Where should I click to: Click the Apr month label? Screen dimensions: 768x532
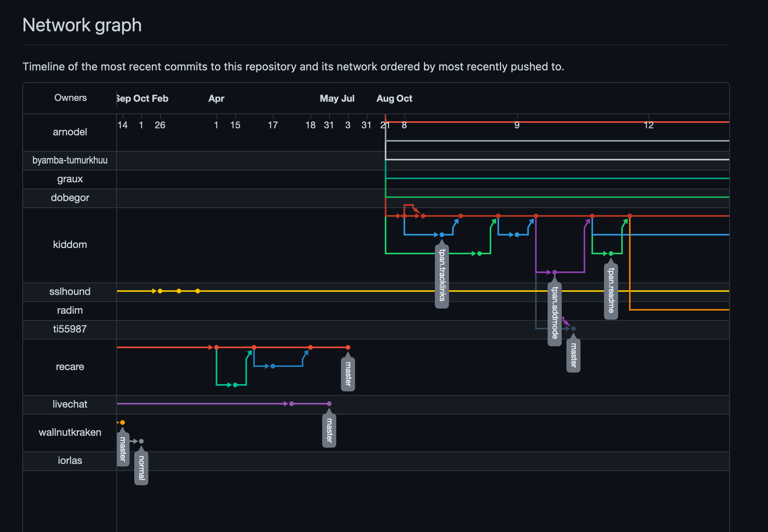click(216, 99)
